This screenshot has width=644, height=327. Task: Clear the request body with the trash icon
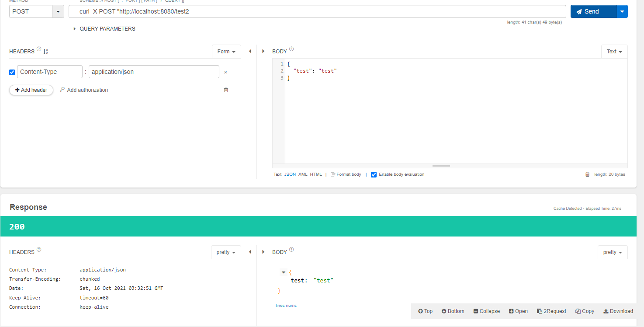(588, 174)
